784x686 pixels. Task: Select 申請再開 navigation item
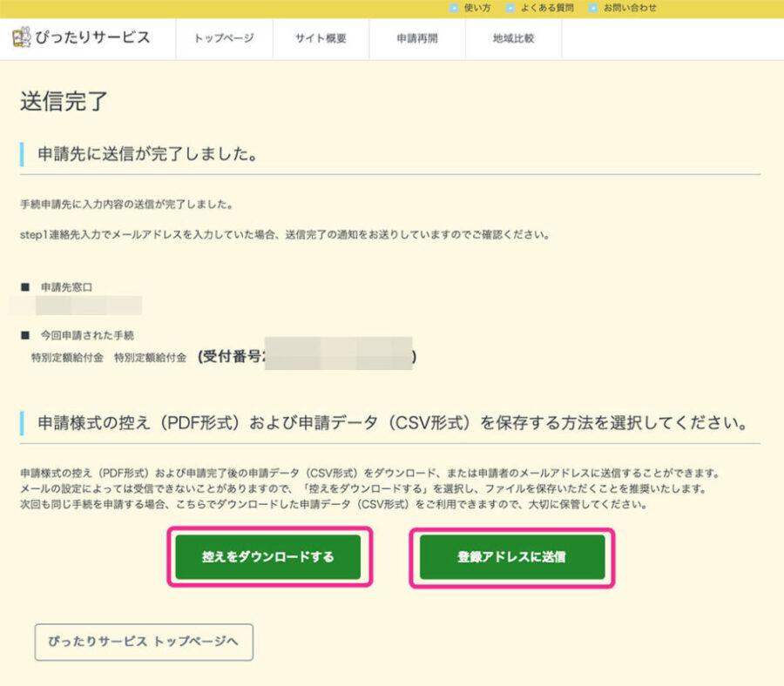[x=417, y=38]
